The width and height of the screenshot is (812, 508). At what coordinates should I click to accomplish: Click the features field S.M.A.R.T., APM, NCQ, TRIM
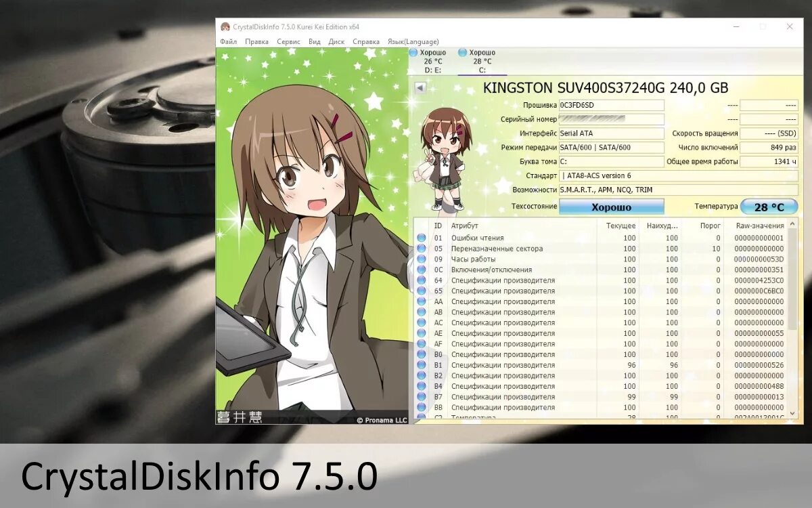tap(679, 190)
